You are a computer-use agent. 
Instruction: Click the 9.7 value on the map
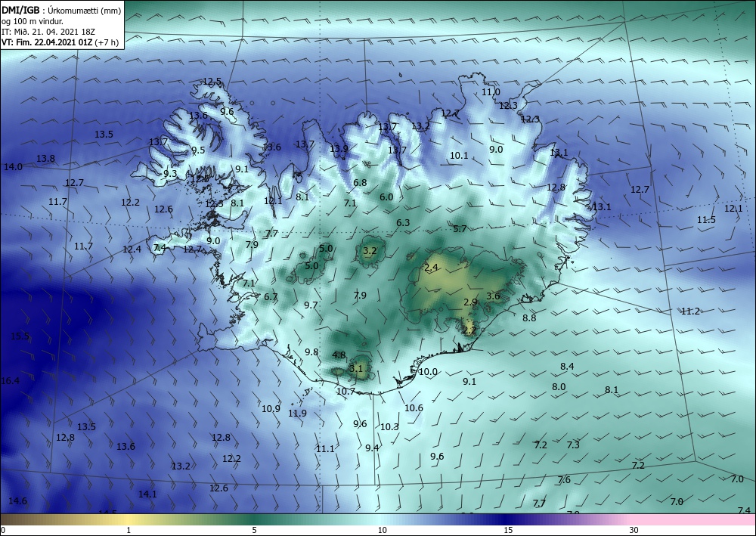coord(311,305)
